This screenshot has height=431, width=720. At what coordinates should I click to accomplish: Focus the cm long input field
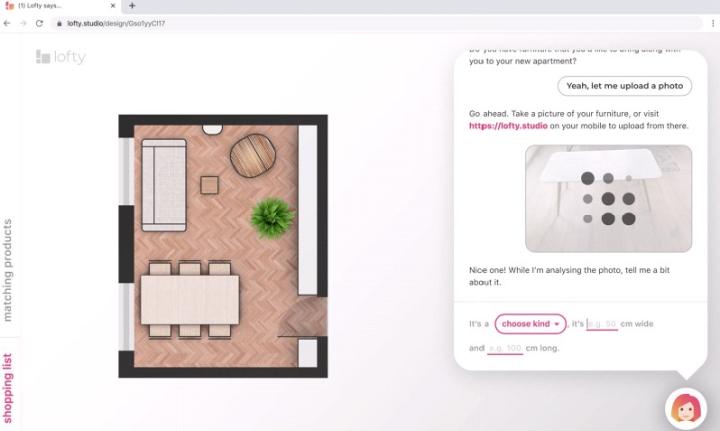(505, 348)
